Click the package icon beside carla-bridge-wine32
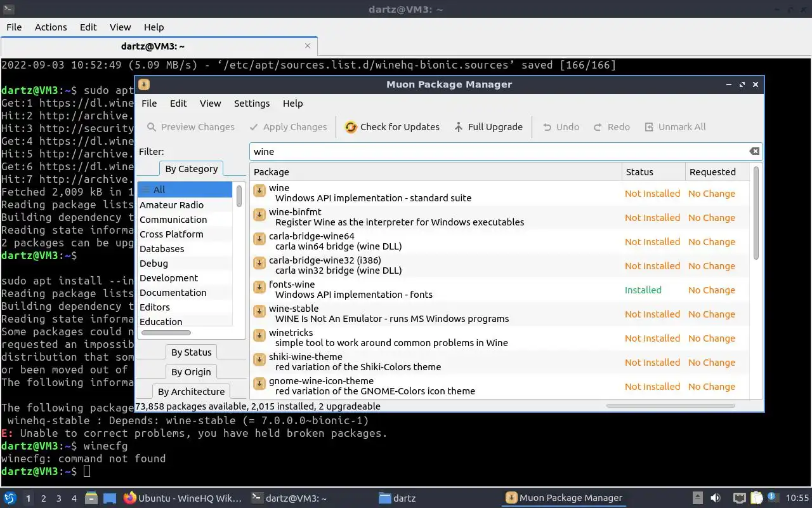This screenshot has height=508, width=812. (x=259, y=264)
